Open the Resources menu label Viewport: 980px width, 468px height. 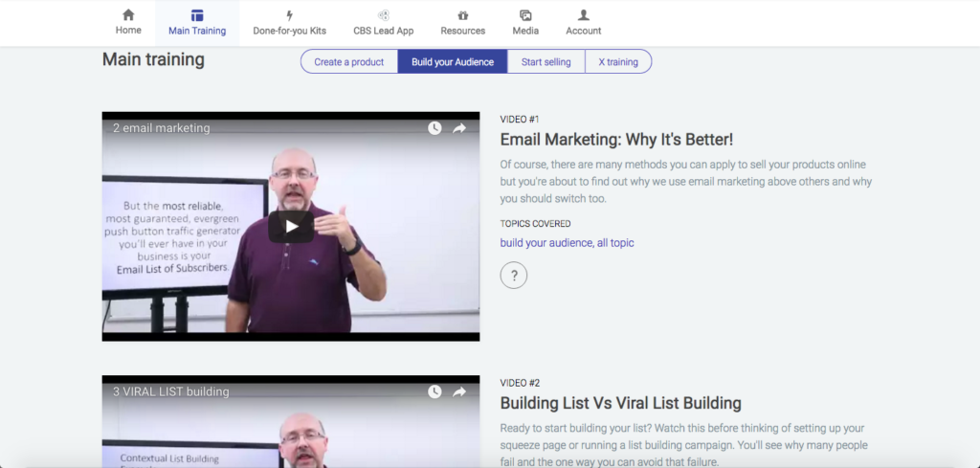pos(462,31)
